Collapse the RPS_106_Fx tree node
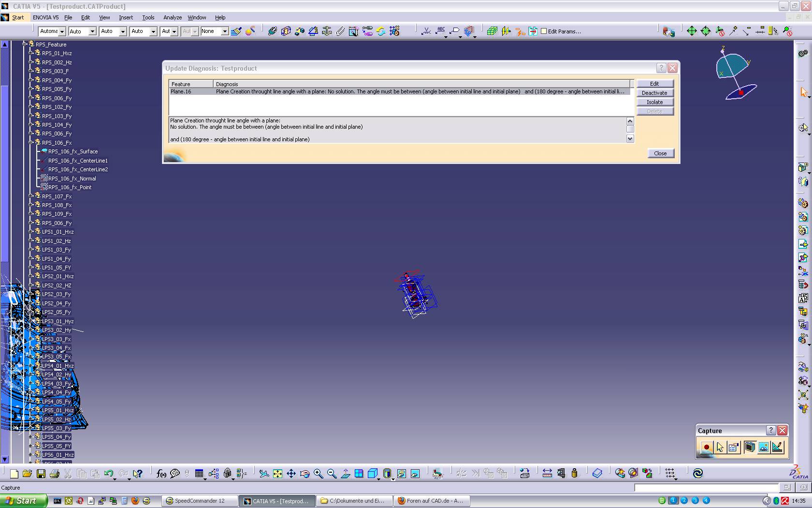The image size is (812, 508). pos(30,142)
